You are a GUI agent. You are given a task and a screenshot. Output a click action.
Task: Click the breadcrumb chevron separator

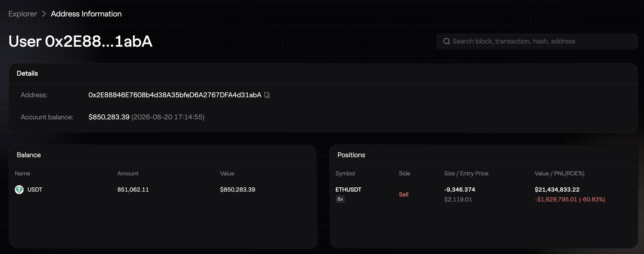[x=44, y=14]
